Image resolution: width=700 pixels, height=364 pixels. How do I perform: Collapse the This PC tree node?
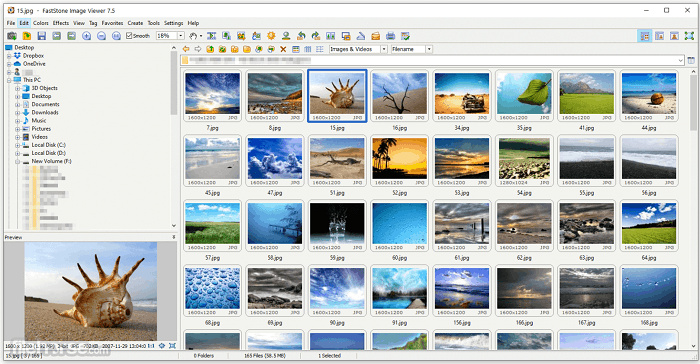9,80
